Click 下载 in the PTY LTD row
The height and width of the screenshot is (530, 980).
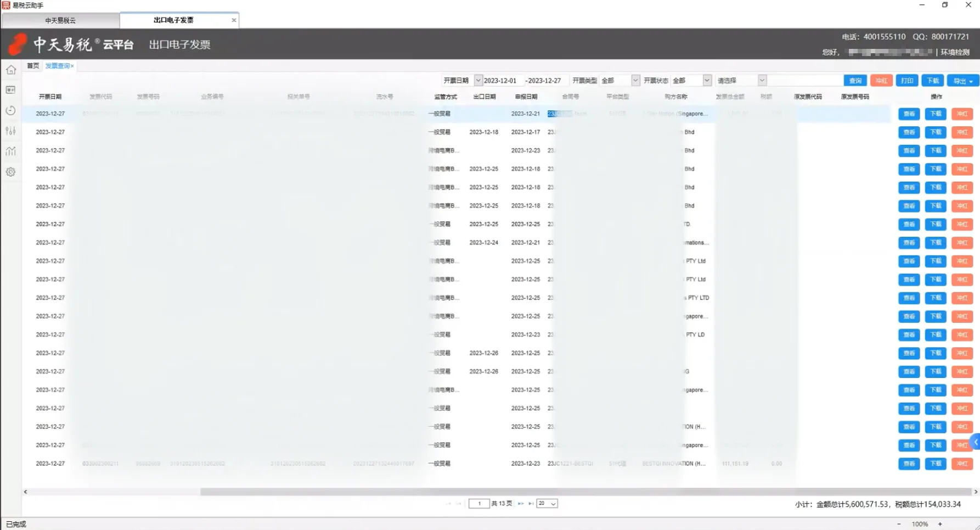(x=936, y=298)
